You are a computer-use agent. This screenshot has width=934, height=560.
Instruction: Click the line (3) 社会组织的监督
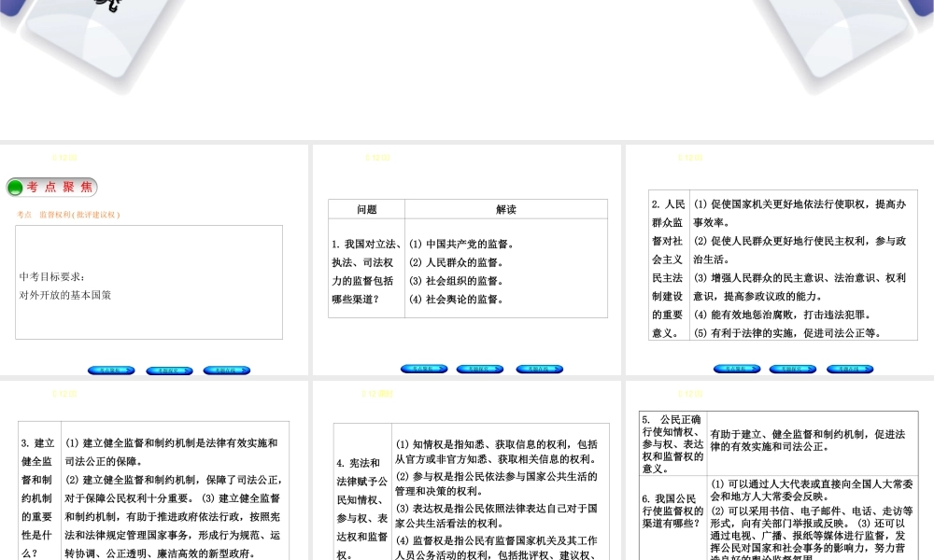(x=457, y=281)
